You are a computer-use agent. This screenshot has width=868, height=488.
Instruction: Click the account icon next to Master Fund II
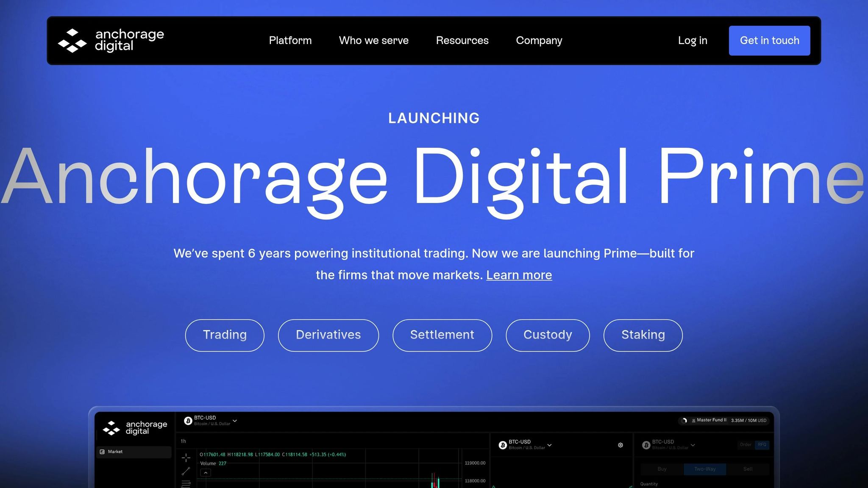pos(693,420)
